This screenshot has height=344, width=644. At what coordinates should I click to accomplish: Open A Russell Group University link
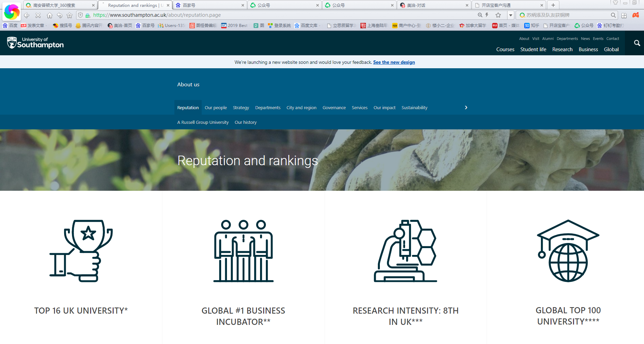pyautogui.click(x=203, y=122)
